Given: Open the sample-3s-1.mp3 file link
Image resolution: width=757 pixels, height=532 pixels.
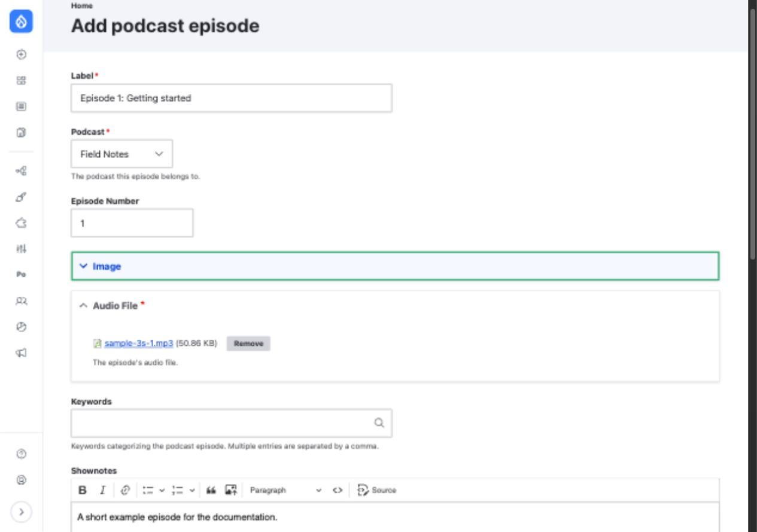Looking at the screenshot, I should (139, 343).
